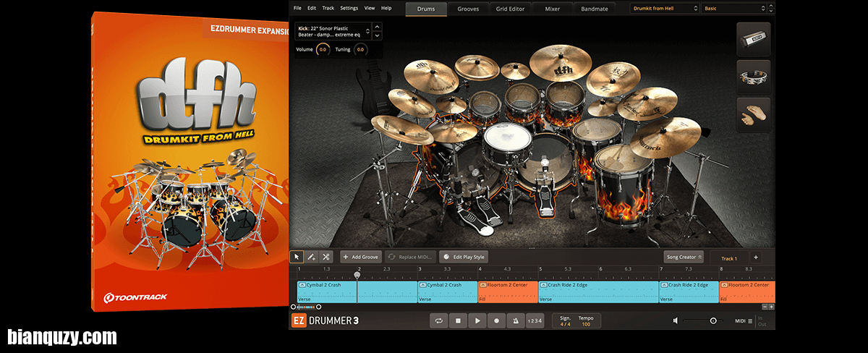The width and height of the screenshot is (868, 353).
Task: Click the Stop transport button
Action: pyautogui.click(x=458, y=320)
